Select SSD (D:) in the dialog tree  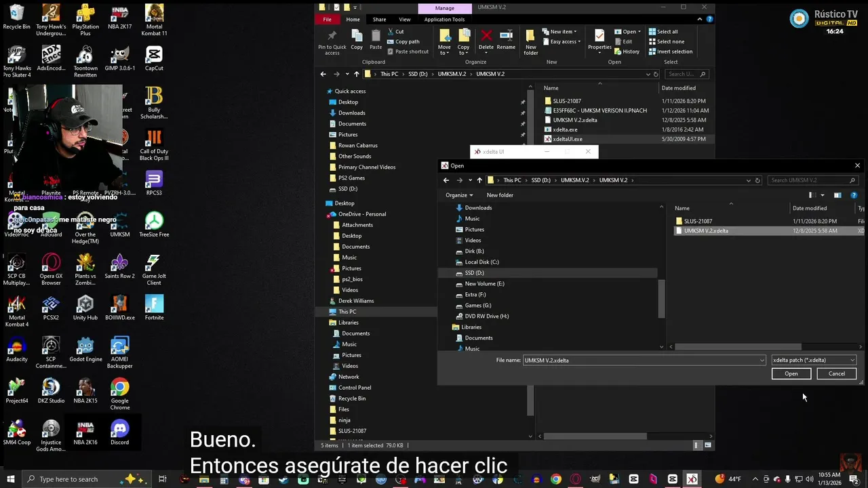[474, 272]
